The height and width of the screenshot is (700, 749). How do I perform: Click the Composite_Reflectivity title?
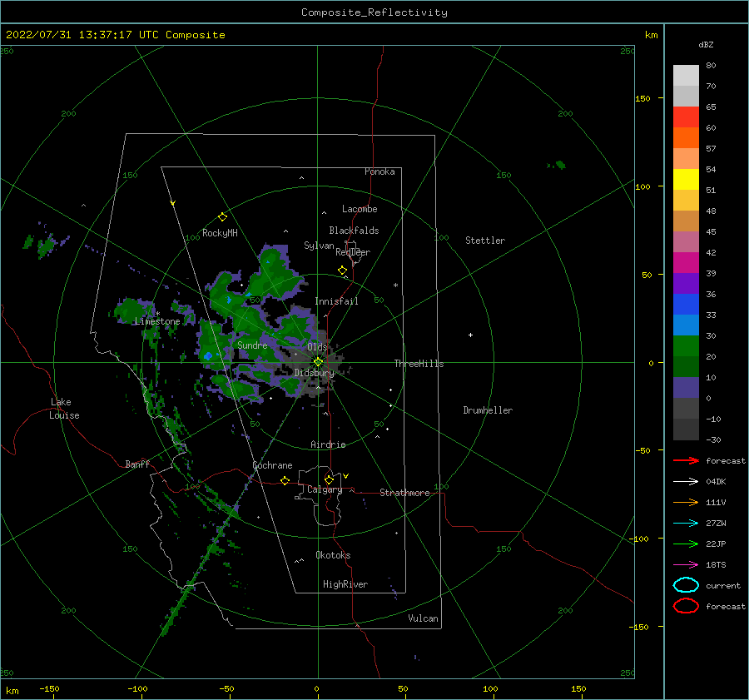point(374,12)
